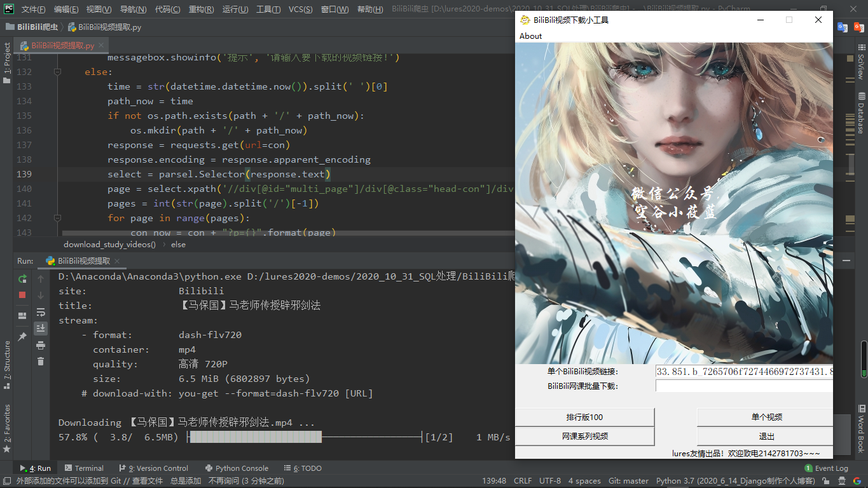The height and width of the screenshot is (488, 868).
Task: Hide the Run tool window
Action: [x=846, y=261]
